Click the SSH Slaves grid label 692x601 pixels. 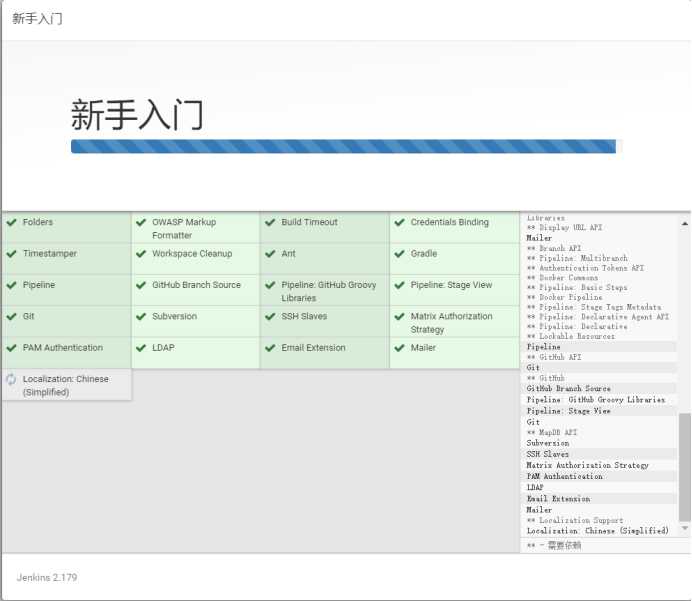(x=304, y=316)
